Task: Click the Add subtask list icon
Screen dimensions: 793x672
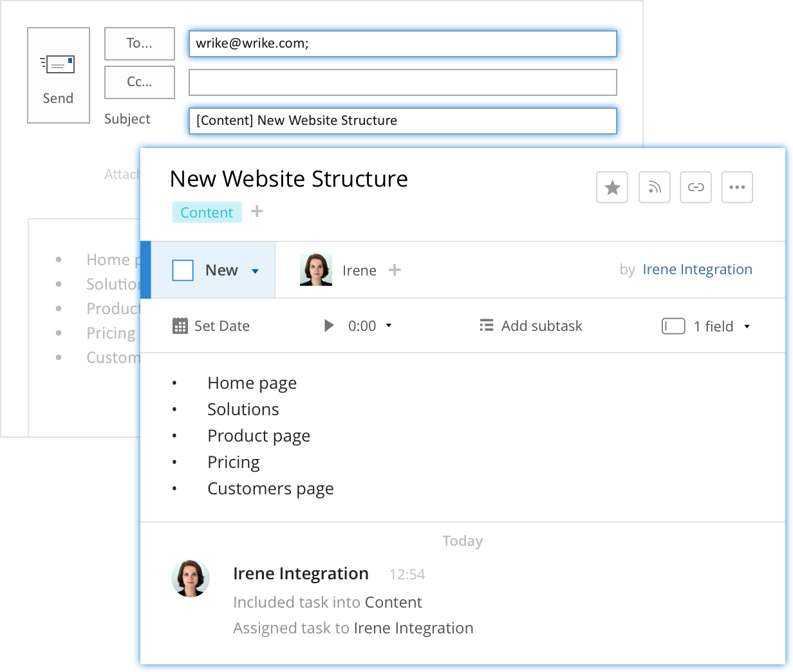Action: [x=487, y=326]
